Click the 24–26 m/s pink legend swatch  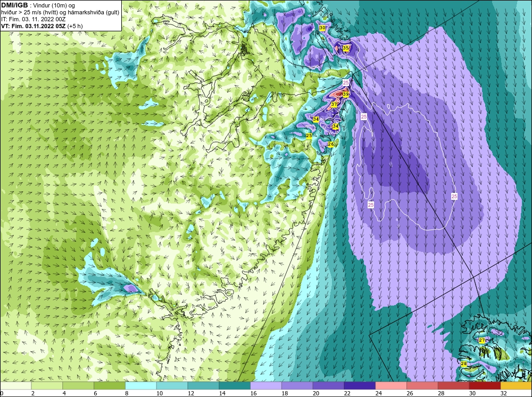[x=391, y=386]
